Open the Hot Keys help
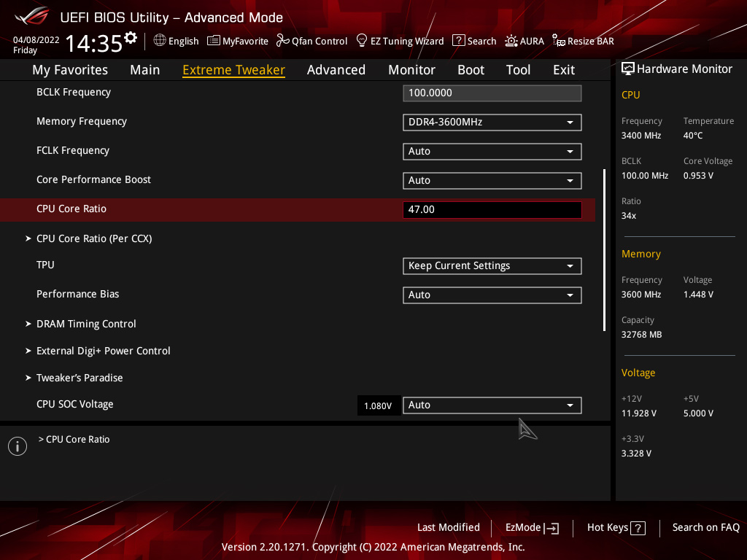 [616, 528]
